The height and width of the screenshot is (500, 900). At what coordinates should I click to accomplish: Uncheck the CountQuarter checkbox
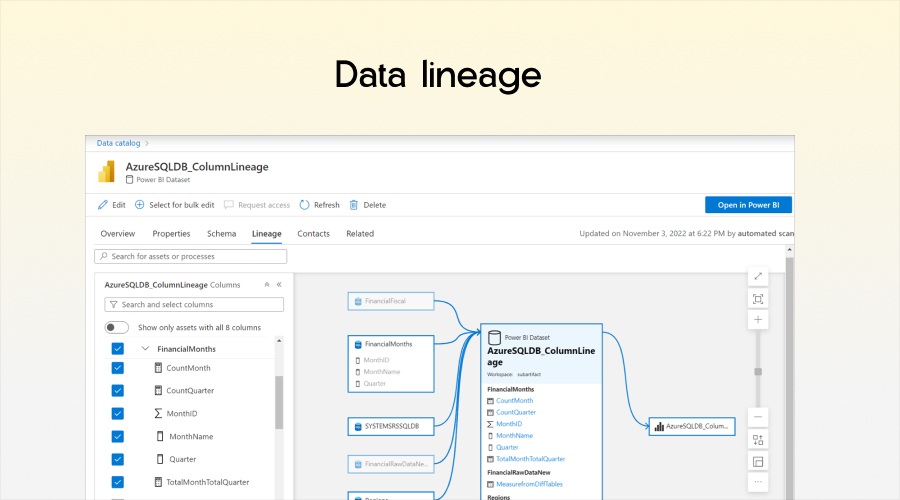click(x=118, y=390)
